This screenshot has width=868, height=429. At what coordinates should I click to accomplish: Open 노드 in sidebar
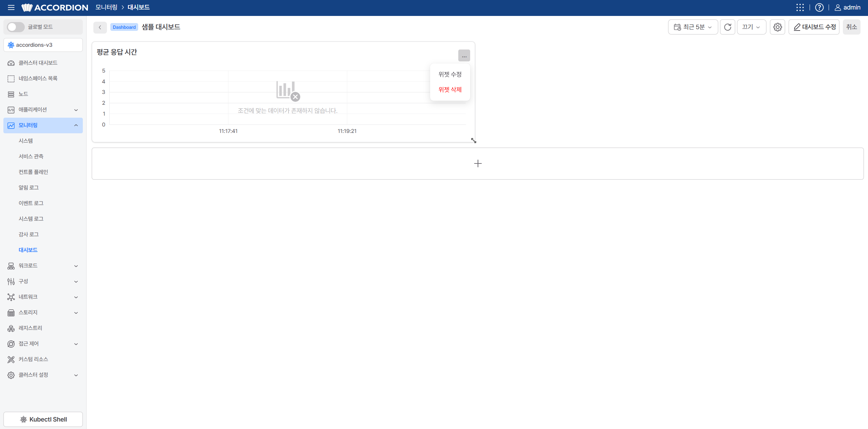coord(43,94)
